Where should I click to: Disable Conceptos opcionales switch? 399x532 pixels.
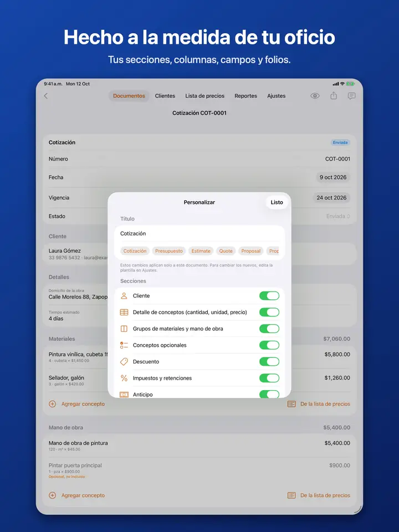click(269, 345)
